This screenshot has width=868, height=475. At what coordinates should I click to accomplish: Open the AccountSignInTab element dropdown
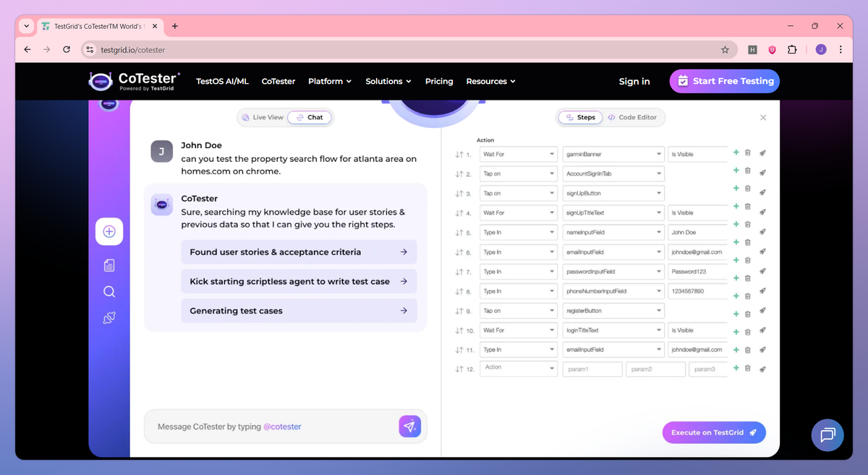coord(613,174)
